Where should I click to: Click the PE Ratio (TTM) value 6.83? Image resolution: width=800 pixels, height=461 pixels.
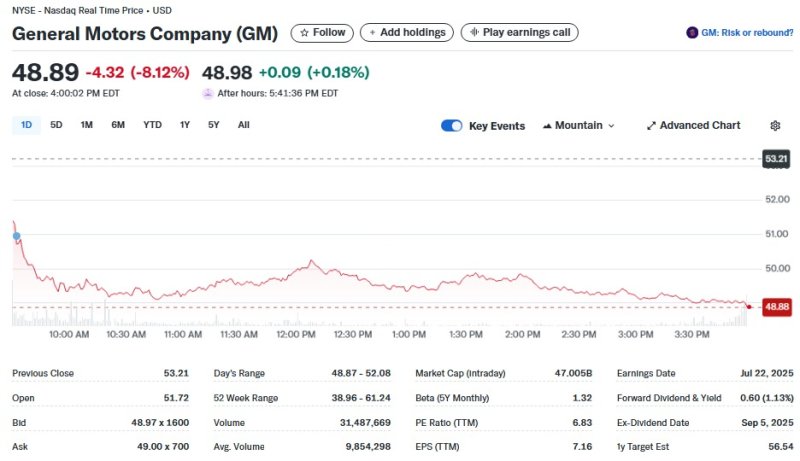point(582,423)
